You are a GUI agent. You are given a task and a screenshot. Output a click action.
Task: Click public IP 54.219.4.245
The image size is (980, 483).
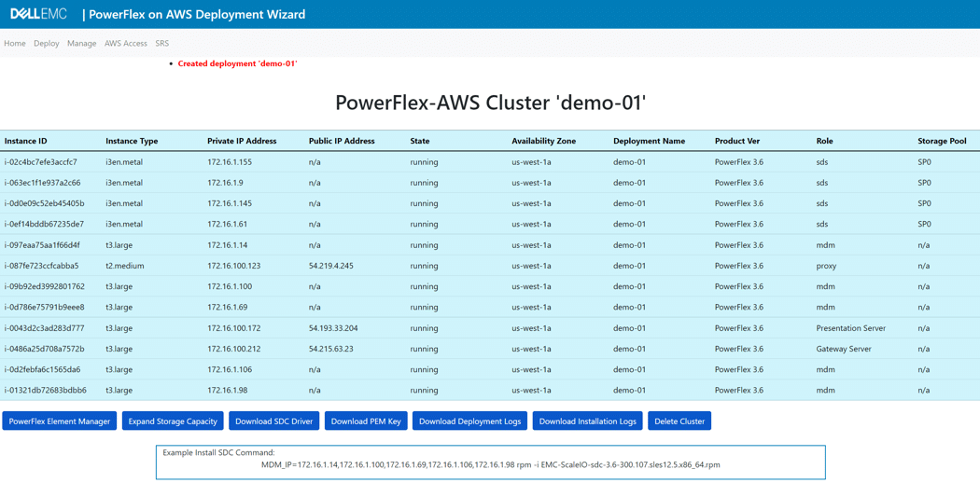pos(331,266)
